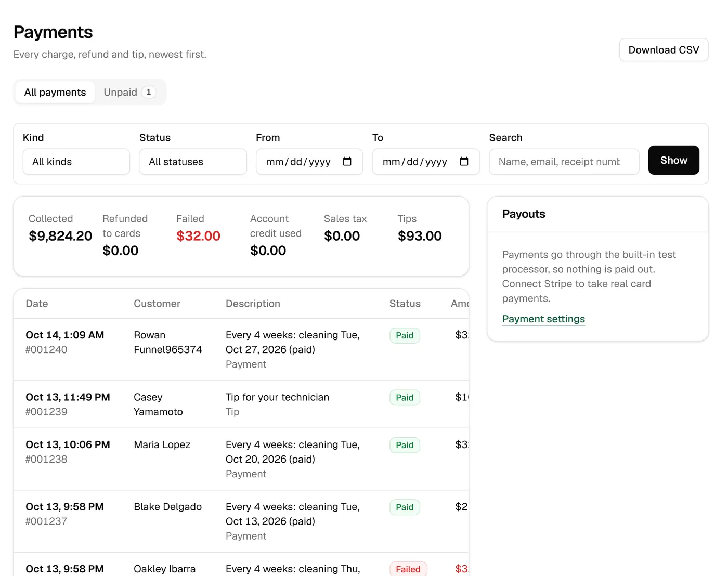
Task: Open the Status dropdown showing All statuses
Action: point(193,162)
